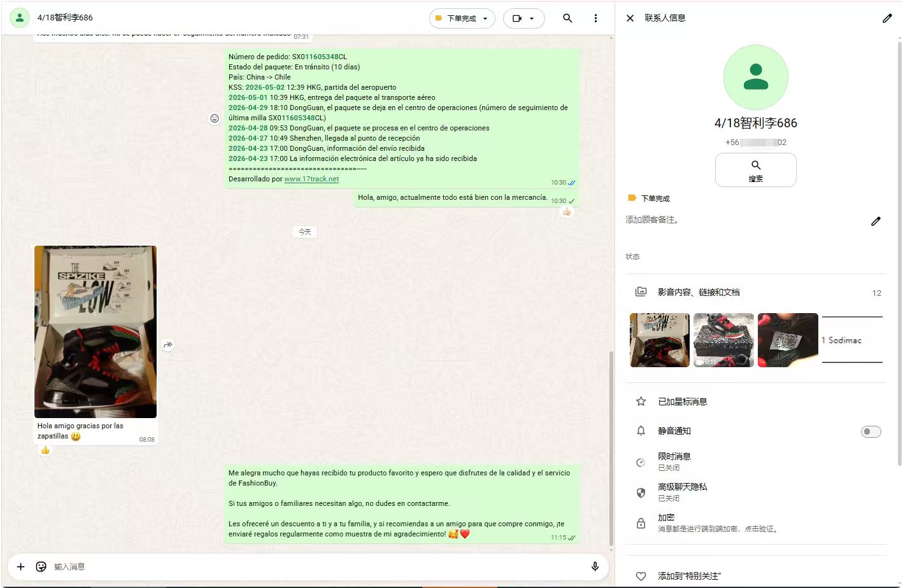Edit customer note pencil icon
903x588 pixels.
[876, 221]
